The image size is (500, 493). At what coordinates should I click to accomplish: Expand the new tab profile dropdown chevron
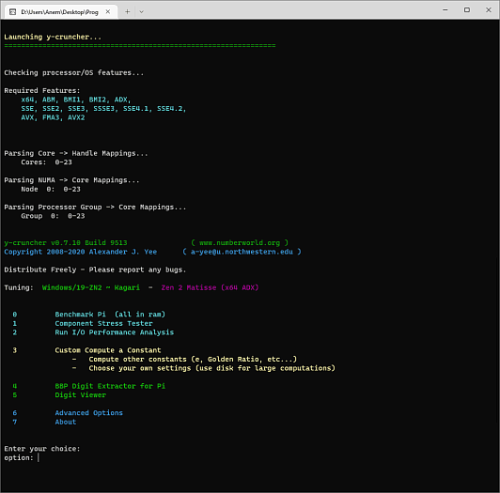pos(141,12)
